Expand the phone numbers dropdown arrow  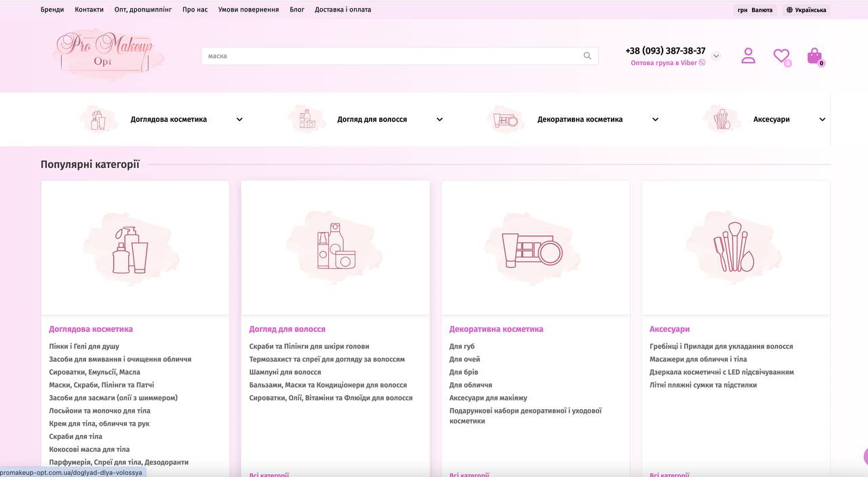click(716, 56)
